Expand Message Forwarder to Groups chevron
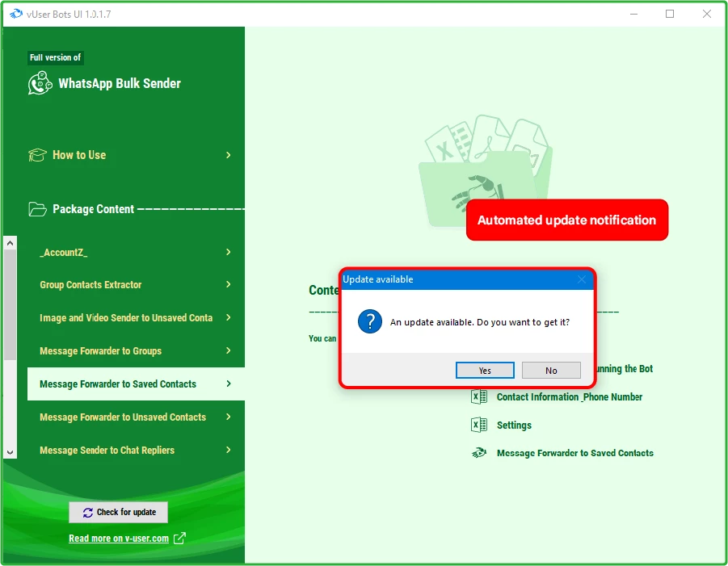 (229, 350)
